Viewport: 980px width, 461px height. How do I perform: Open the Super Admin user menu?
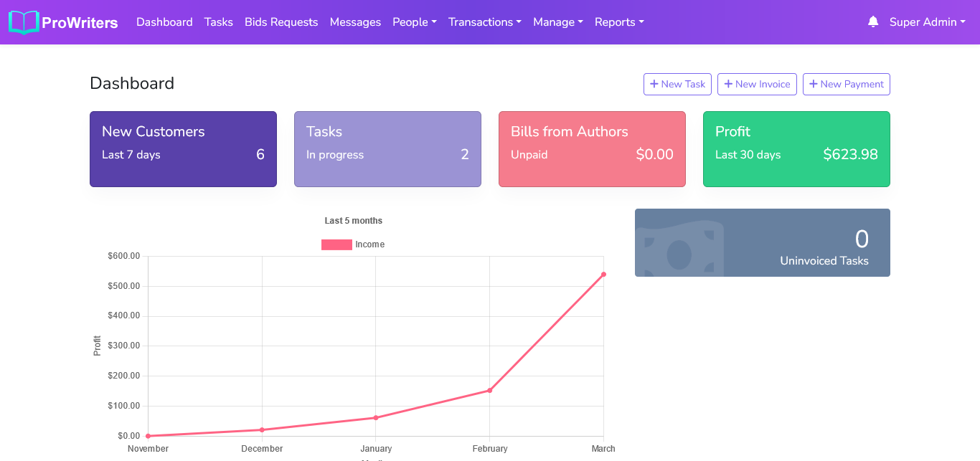pos(927,22)
